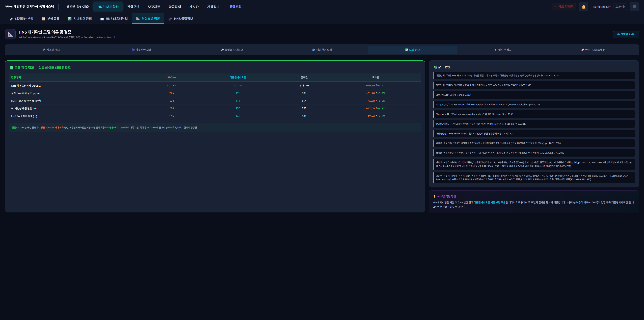Click the WING logo icon

(x=9, y=7)
